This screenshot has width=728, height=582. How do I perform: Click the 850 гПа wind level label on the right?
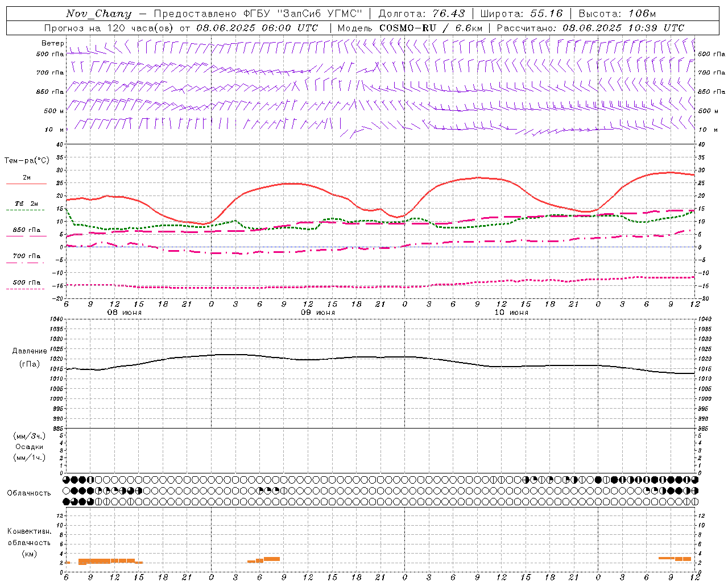click(x=712, y=92)
